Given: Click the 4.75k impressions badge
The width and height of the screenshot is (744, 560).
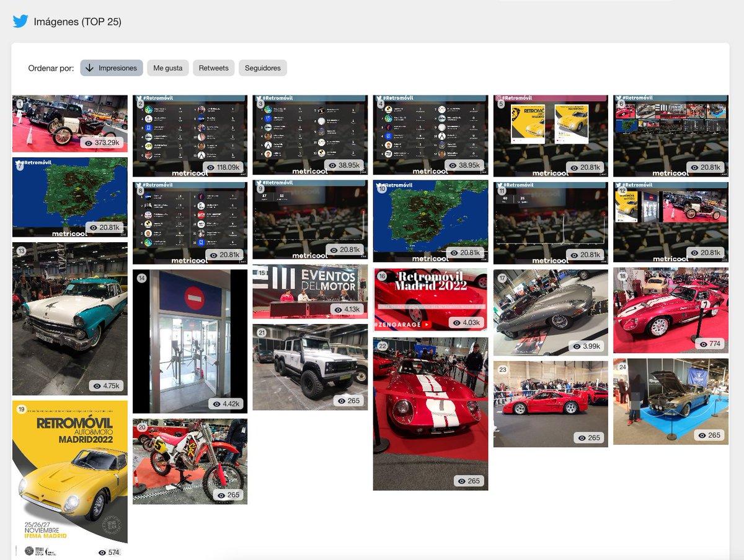Looking at the screenshot, I should (105, 385).
